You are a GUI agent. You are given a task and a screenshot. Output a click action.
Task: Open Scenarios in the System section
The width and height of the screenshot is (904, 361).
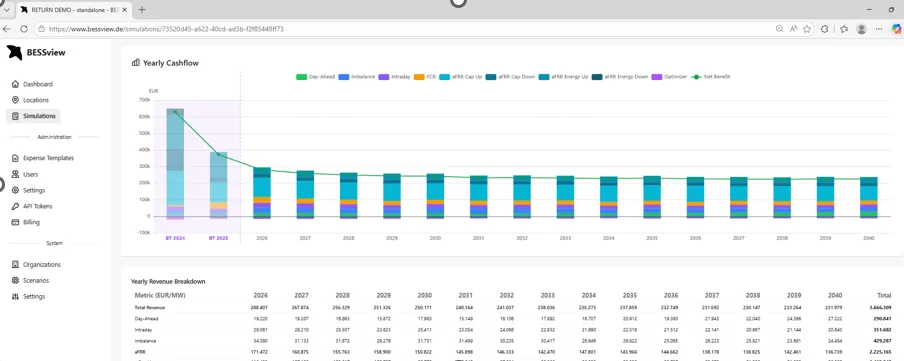31,280
